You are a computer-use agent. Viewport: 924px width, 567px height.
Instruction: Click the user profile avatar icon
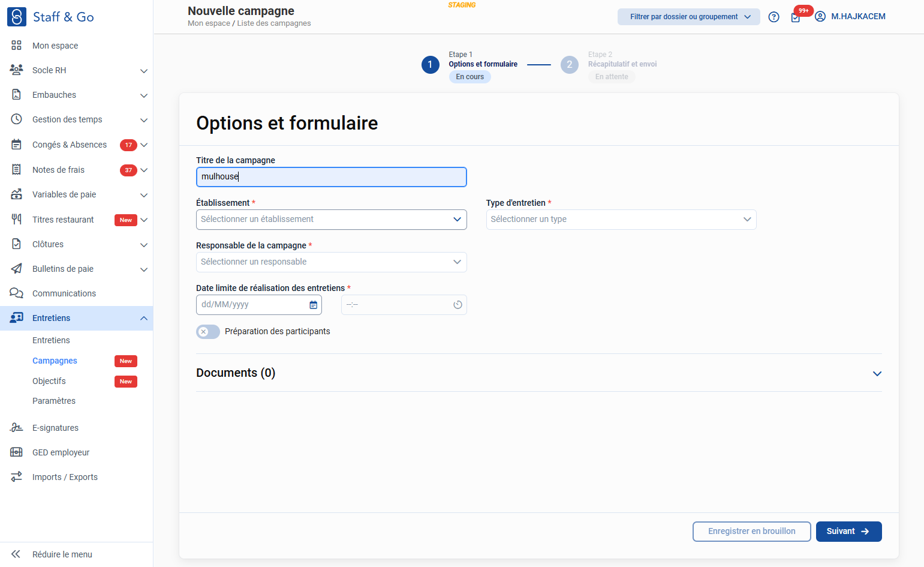[820, 17]
